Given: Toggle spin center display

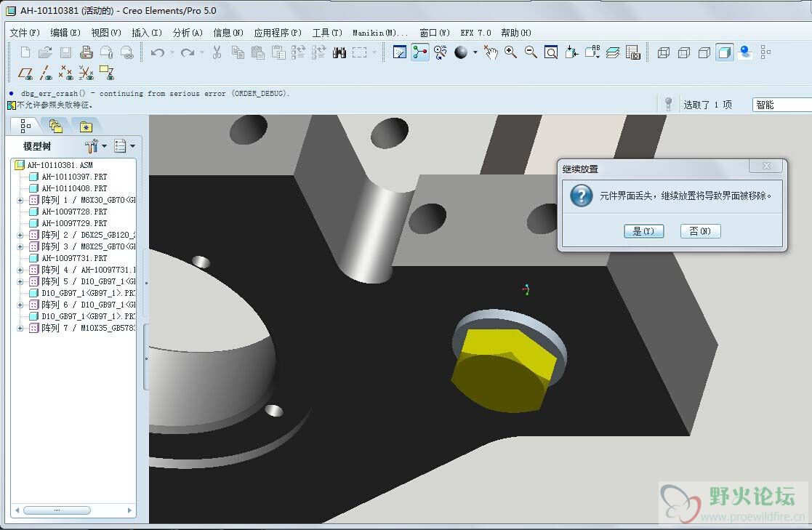Looking at the screenshot, I should (420, 52).
